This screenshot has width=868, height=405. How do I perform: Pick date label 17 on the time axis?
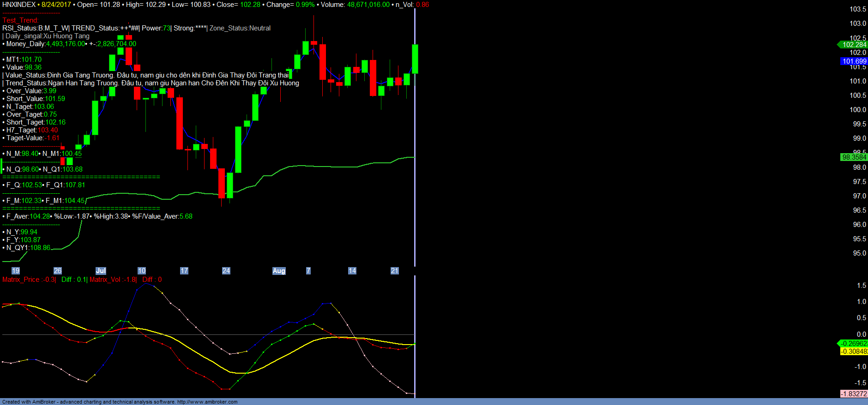pos(184,271)
